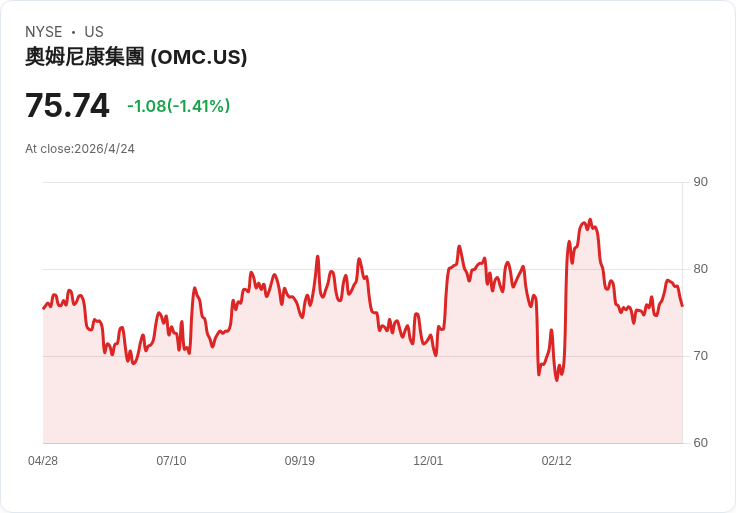Click the US market label
Viewport: 736px width, 513px height.
[x=94, y=32]
